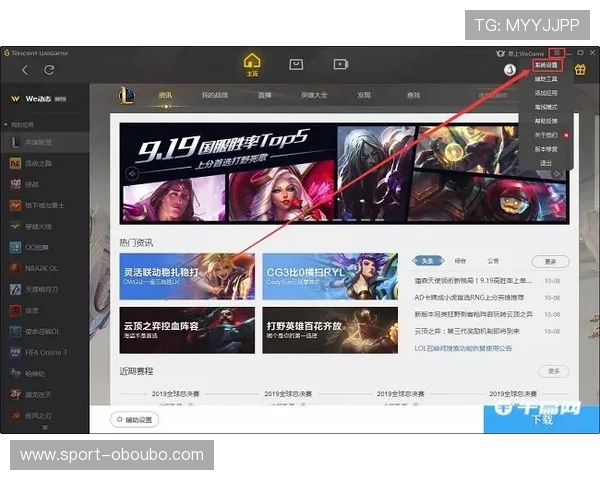Click the 辅助设置 button at bottom
This screenshot has height=480, width=600.
pyautogui.click(x=135, y=420)
